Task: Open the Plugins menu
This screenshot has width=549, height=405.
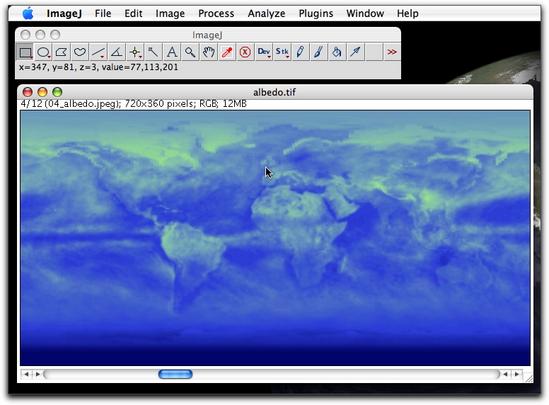Action: point(316,13)
